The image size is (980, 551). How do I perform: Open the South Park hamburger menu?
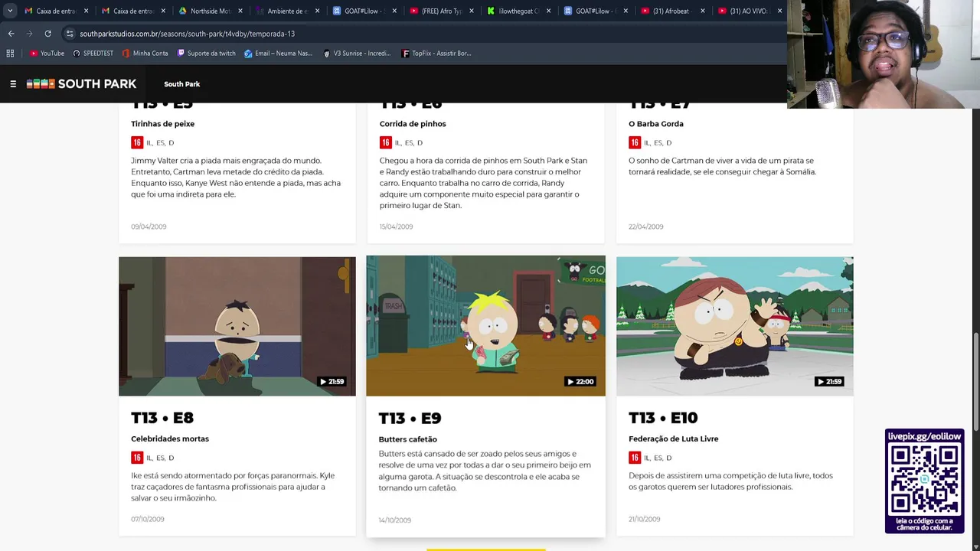[x=13, y=84]
